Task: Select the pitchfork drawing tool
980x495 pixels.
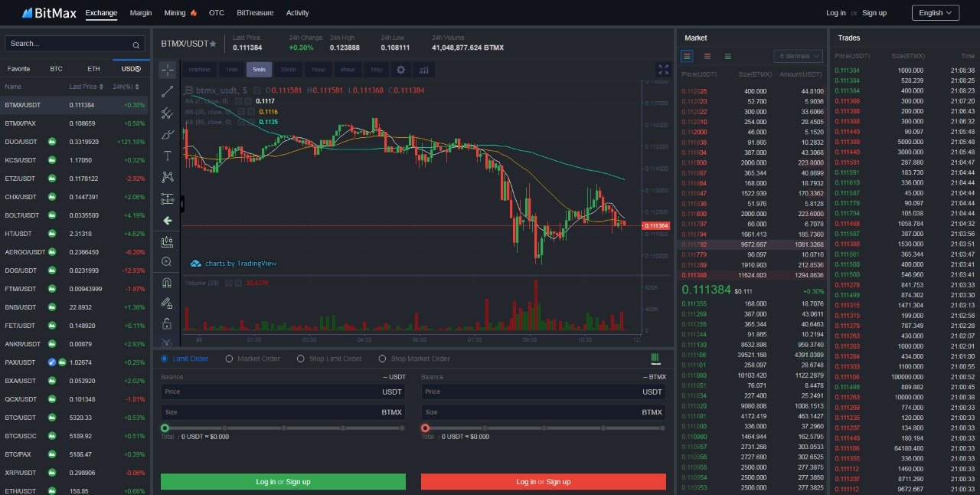Action: [168, 113]
